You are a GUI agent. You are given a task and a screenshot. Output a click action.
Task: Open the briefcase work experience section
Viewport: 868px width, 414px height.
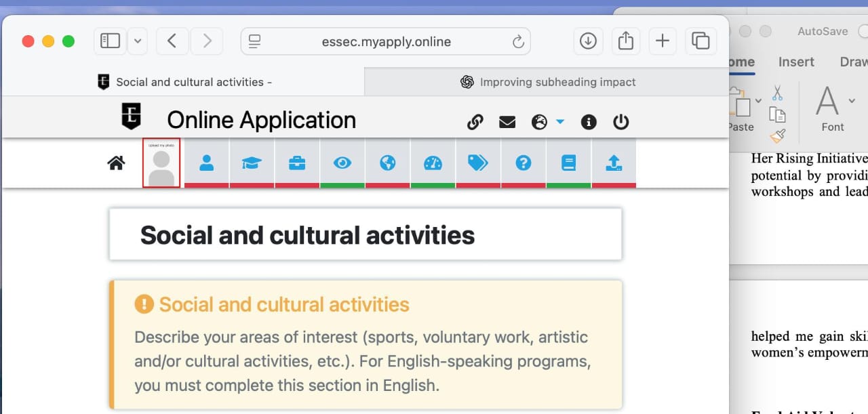pos(297,163)
